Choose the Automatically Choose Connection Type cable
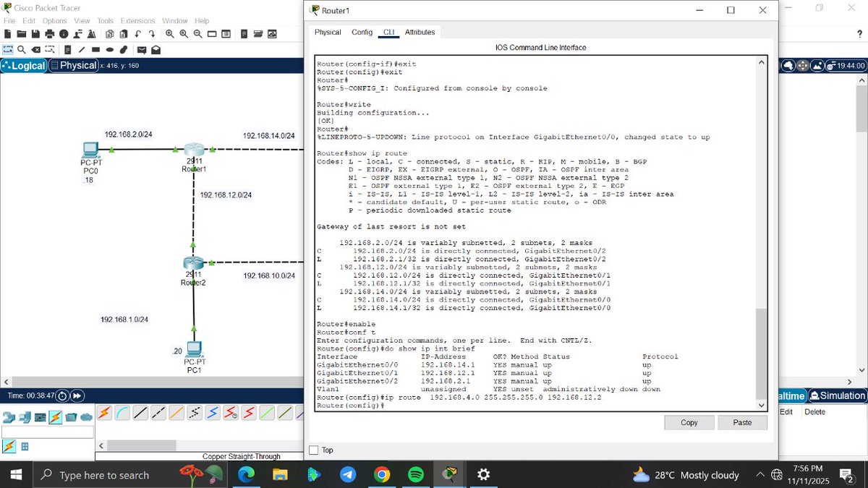 click(103, 413)
